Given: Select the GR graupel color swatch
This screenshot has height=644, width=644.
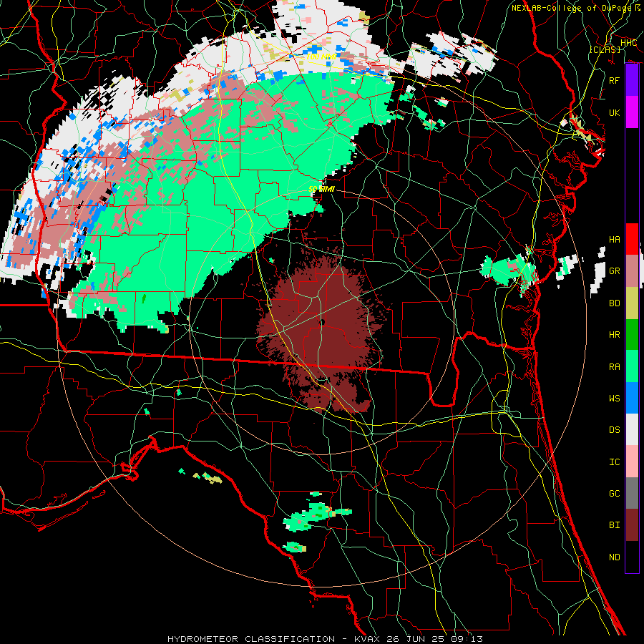Looking at the screenshot, I should tap(632, 270).
